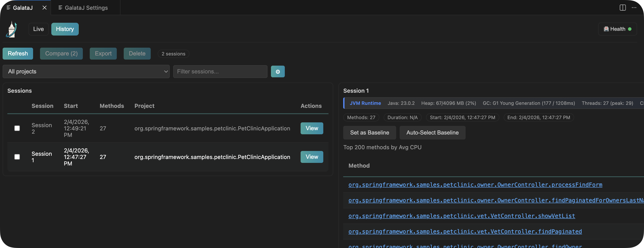Open the three-dot more actions menu
This screenshot has width=644, height=248.
point(634,8)
